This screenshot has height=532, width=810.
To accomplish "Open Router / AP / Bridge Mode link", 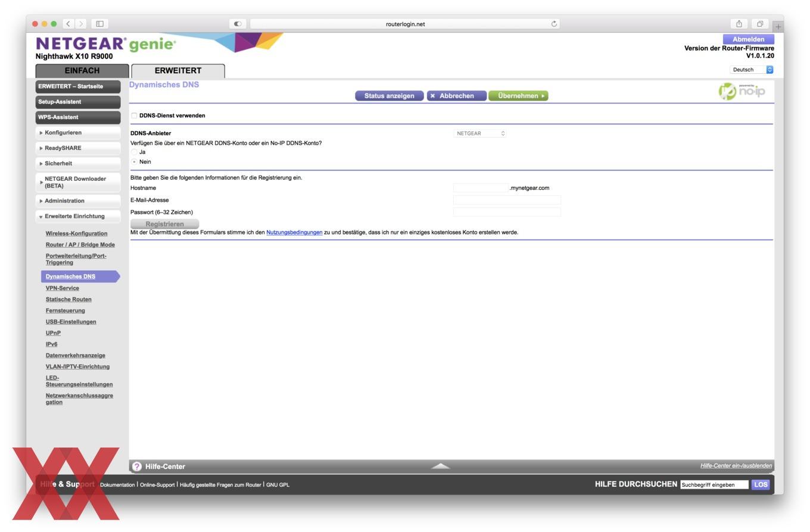I will click(80, 245).
